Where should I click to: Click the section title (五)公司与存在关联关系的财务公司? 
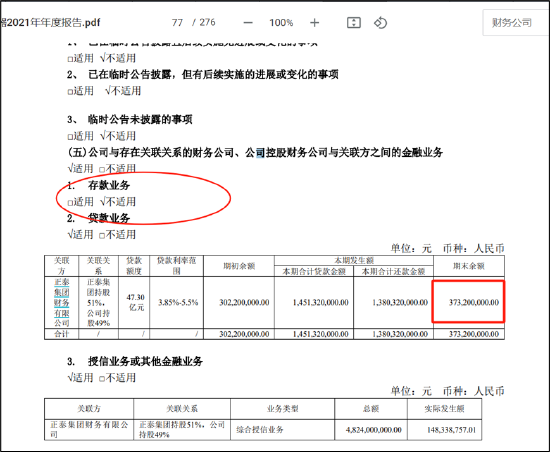[x=255, y=153]
